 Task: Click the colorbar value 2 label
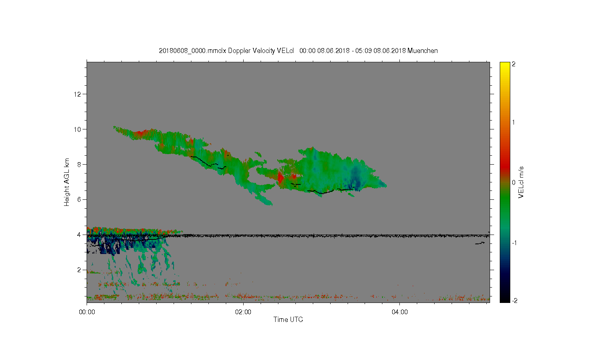[x=514, y=64]
